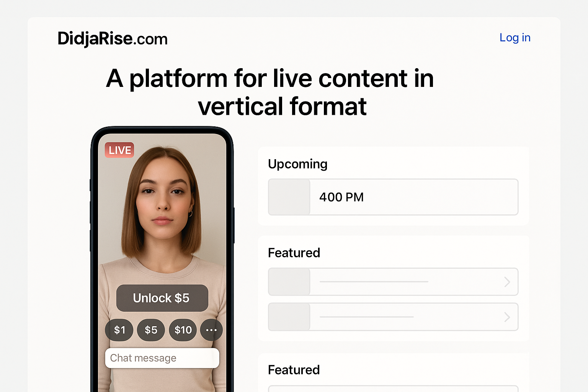Screen dimensions: 588x392
Task: Select the $10 tip chip
Action: (183, 330)
